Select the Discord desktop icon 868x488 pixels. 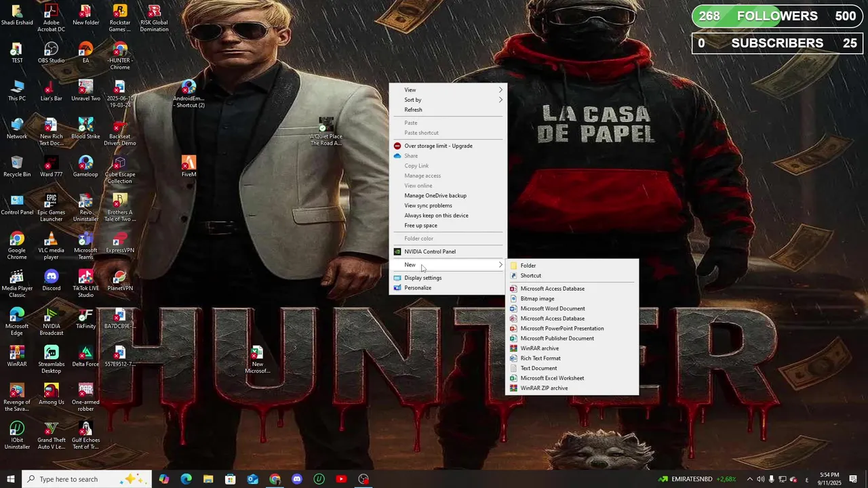coord(52,281)
